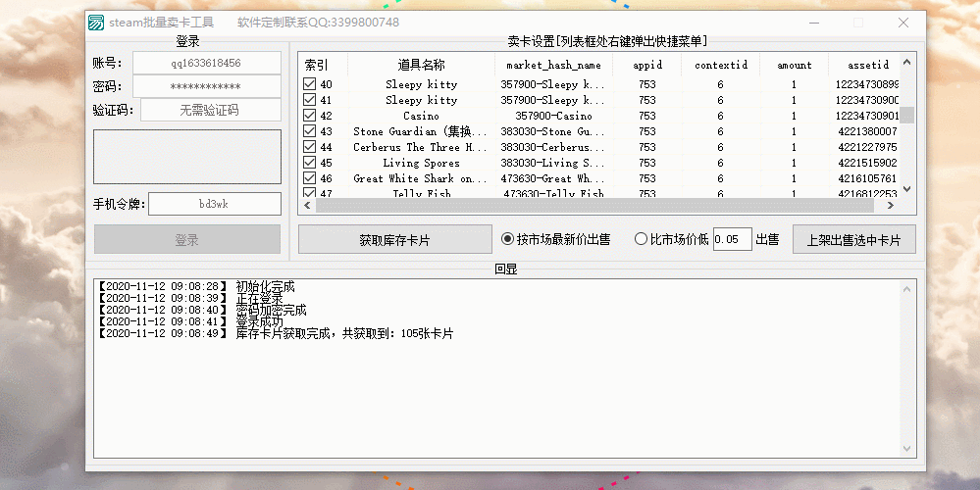Click the 验证码 captcha input field

[211, 110]
